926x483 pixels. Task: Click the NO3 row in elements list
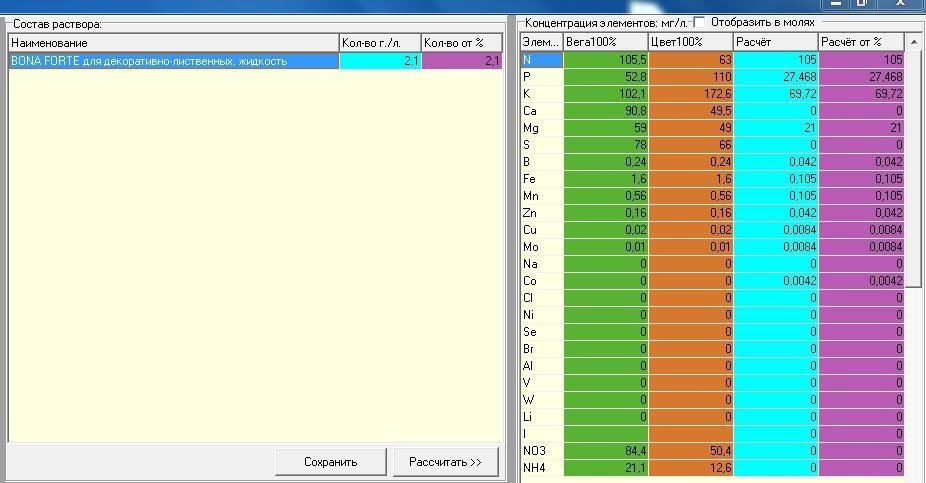pos(712,451)
